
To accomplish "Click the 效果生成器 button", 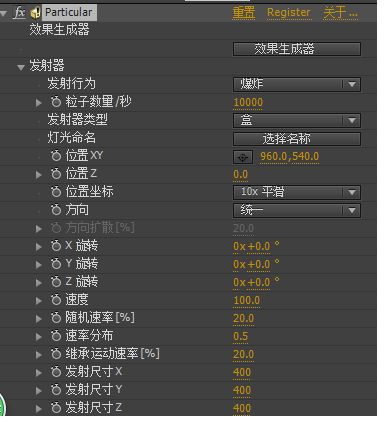I will coord(297,49).
